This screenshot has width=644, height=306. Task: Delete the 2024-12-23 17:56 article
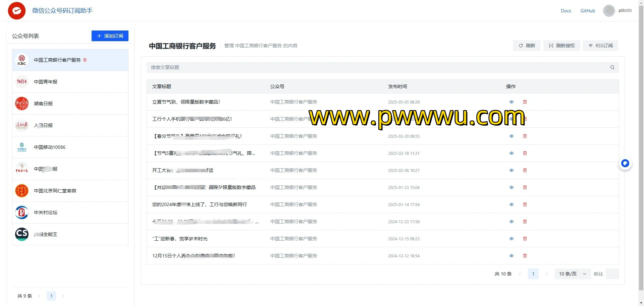tap(525, 222)
